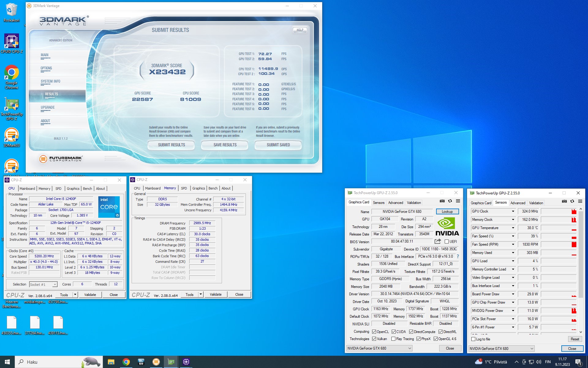The image size is (588, 368).
Task: Click Bus Interface question mark help icon
Action: click(x=458, y=256)
